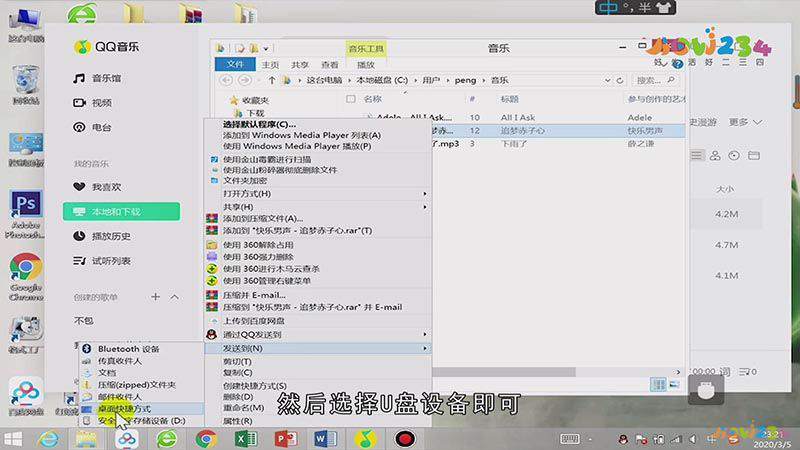The width and height of the screenshot is (800, 450).
Task: Toggle select-all checkbox in 名称 header
Action: 351,99
